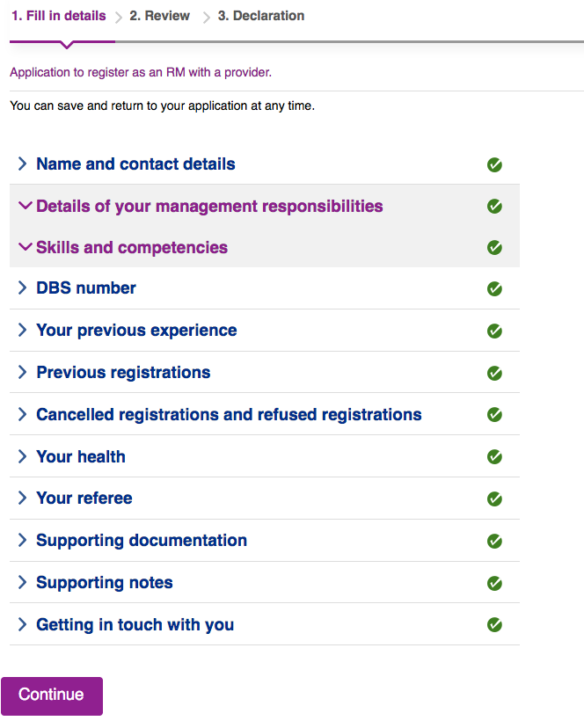Click the completion icon for Supporting notes

pos(494,583)
